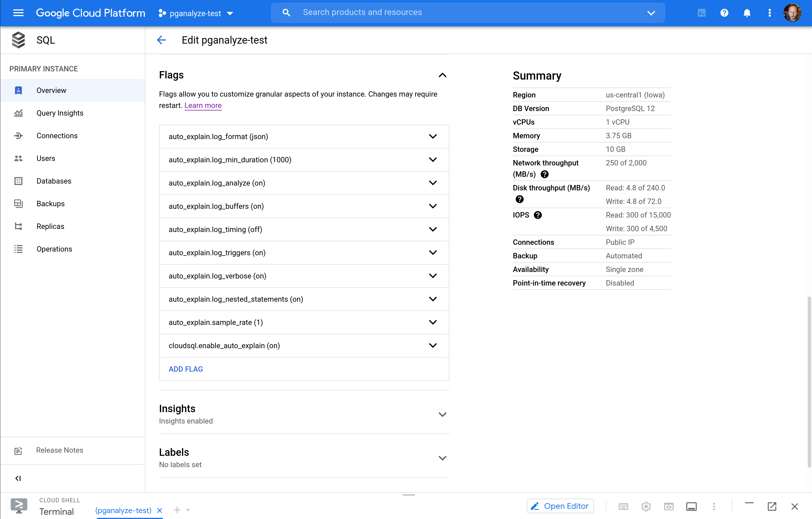Expand the auto_explain.log_nested_statements flag

(x=433, y=299)
